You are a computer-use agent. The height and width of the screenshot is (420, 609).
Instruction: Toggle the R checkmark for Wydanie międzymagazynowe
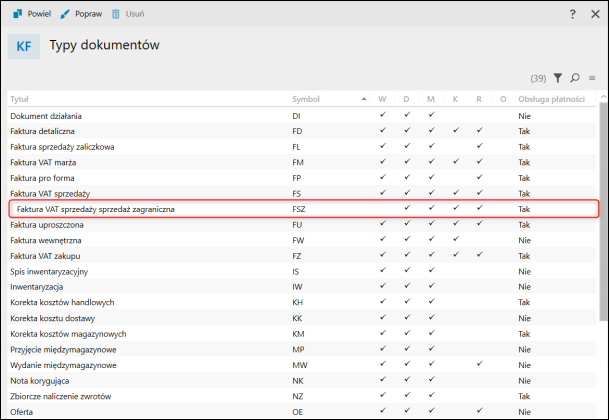click(479, 365)
